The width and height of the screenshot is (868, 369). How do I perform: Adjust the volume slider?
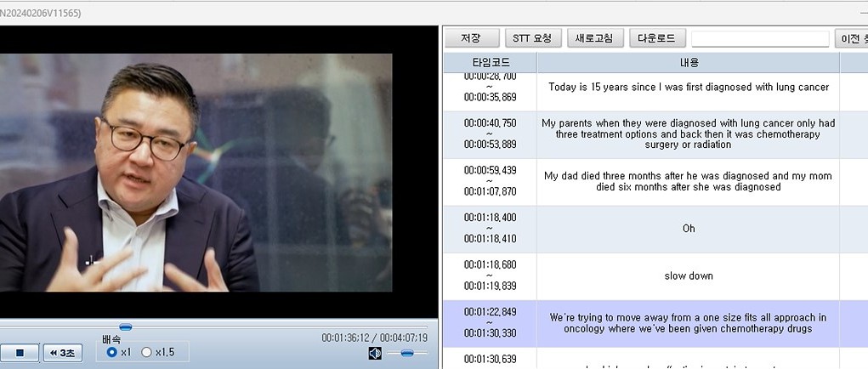(x=407, y=353)
